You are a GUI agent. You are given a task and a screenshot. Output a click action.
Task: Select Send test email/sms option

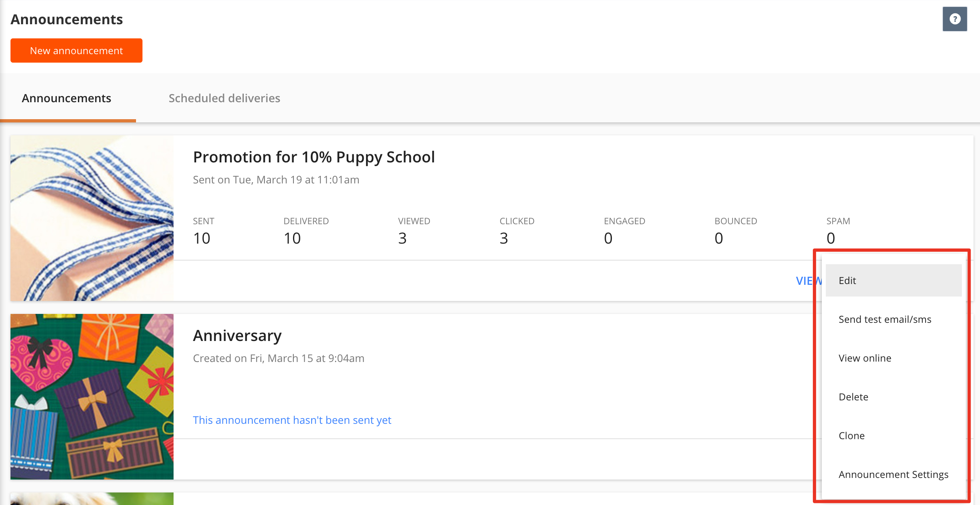885,319
